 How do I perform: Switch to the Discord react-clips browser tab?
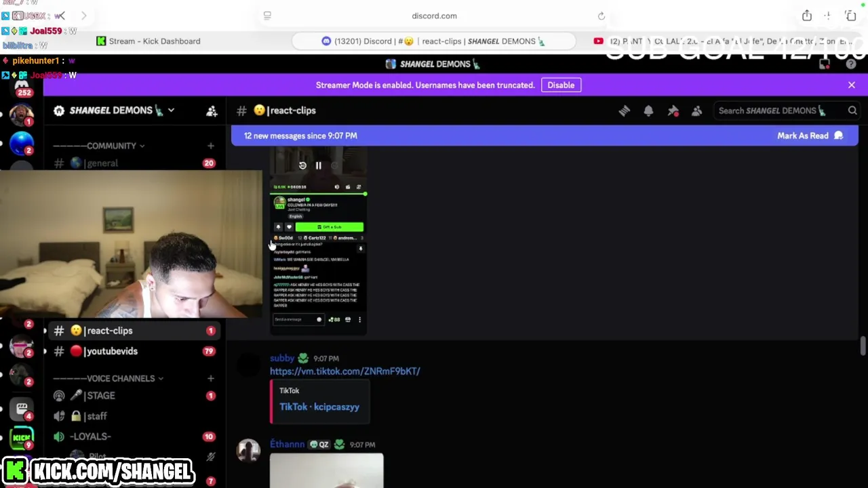[434, 41]
